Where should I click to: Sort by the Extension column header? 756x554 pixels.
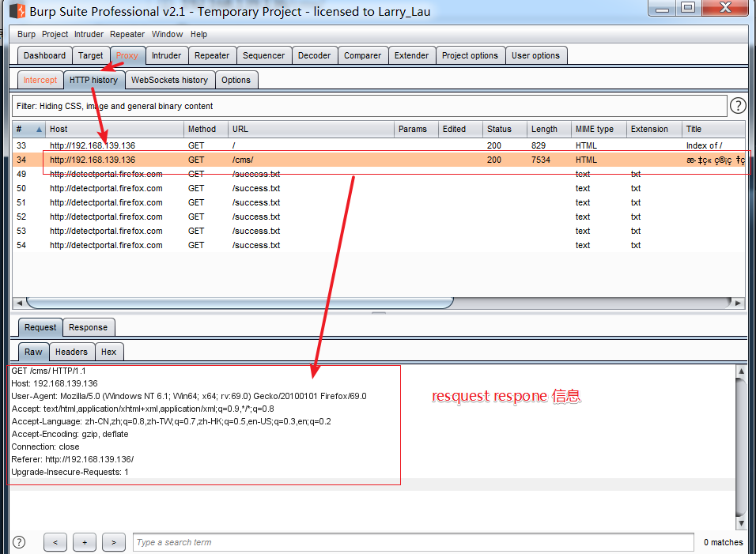pyautogui.click(x=655, y=129)
